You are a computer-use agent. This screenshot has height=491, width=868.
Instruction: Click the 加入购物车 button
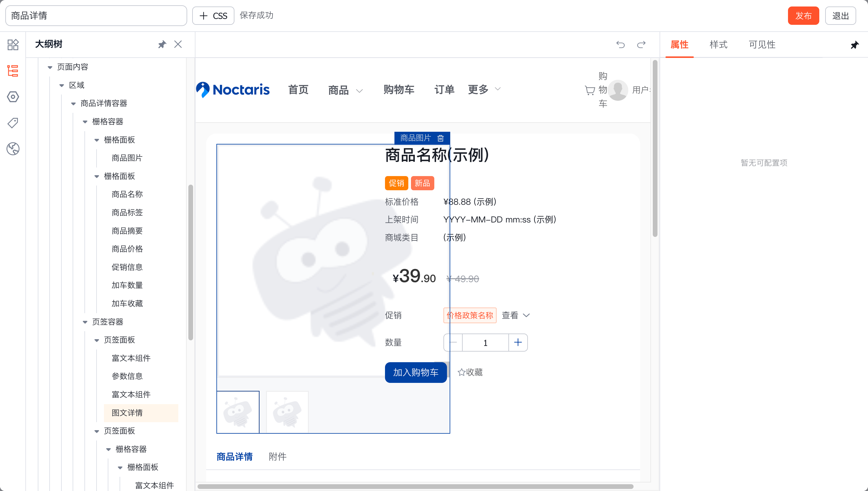415,372
